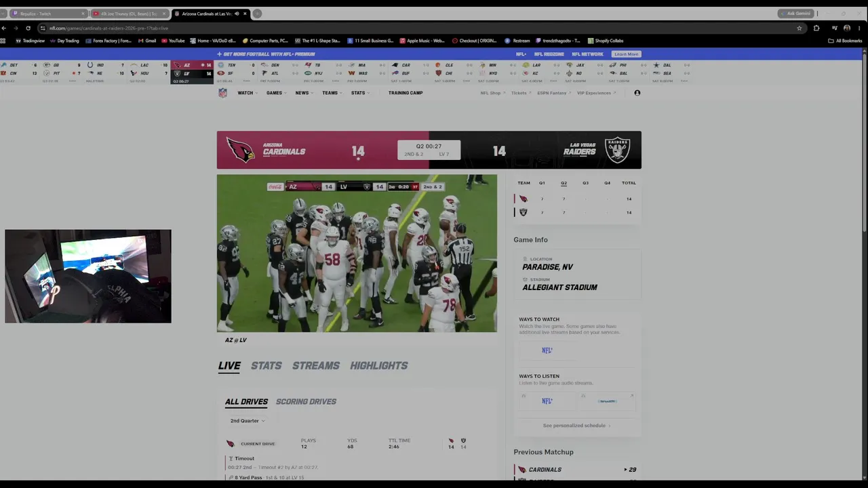868x488 pixels.
Task: Expand the News navigation menu
Action: (x=304, y=93)
